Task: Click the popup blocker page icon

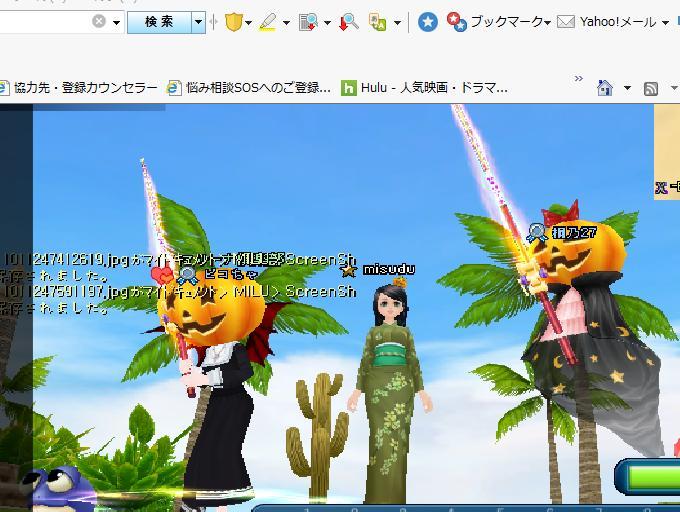Action: (308, 22)
